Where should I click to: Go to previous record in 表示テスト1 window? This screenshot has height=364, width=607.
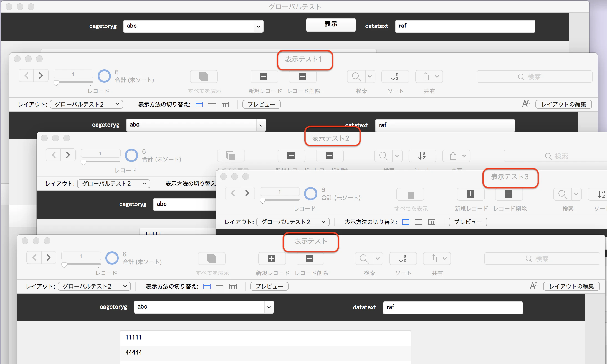(x=26, y=75)
